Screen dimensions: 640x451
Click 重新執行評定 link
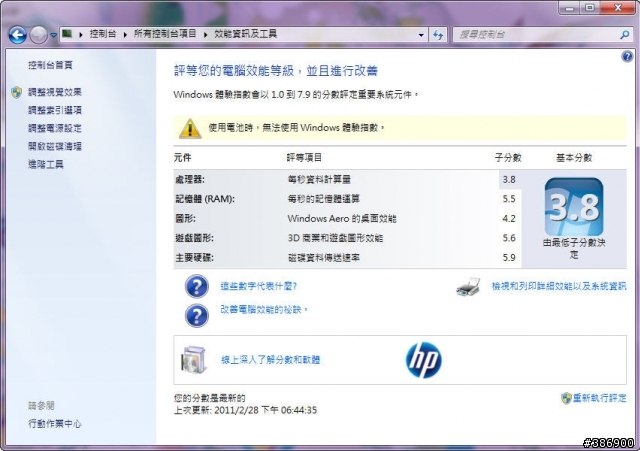pyautogui.click(x=599, y=398)
